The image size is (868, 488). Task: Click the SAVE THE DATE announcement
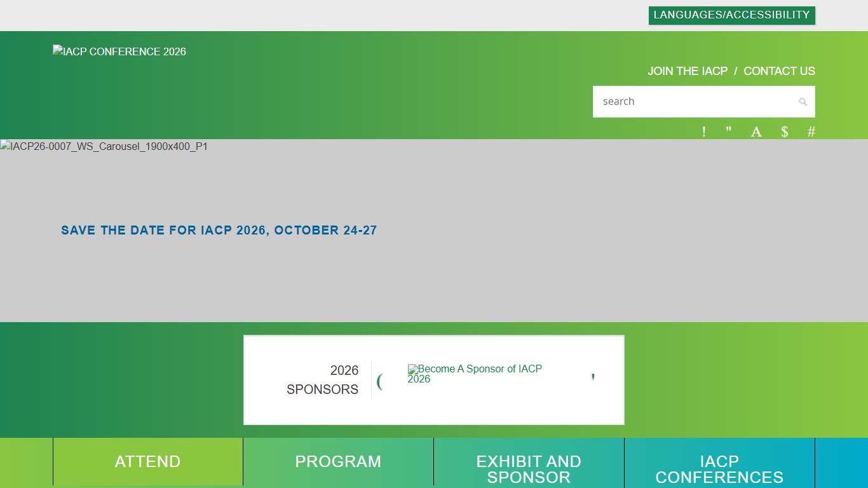click(x=219, y=230)
